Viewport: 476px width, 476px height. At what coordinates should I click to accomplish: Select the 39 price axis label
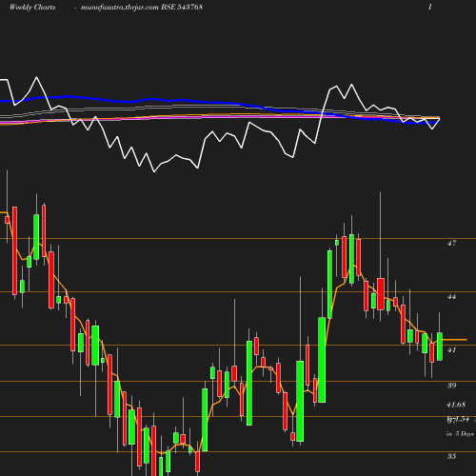click(x=451, y=386)
